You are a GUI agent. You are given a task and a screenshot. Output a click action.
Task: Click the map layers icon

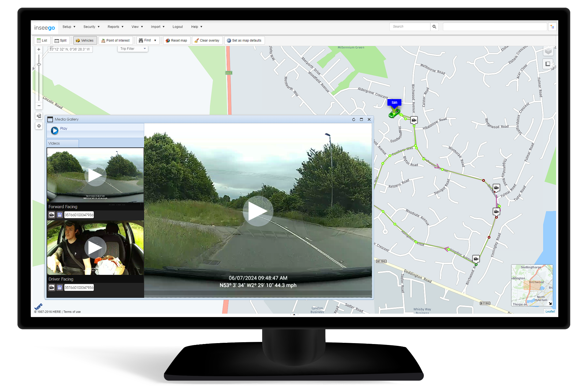click(548, 51)
